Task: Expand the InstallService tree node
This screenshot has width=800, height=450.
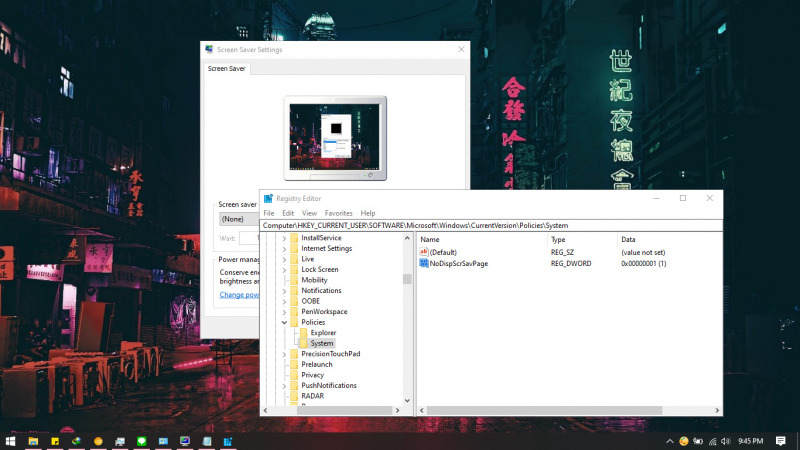Action: tap(284, 238)
